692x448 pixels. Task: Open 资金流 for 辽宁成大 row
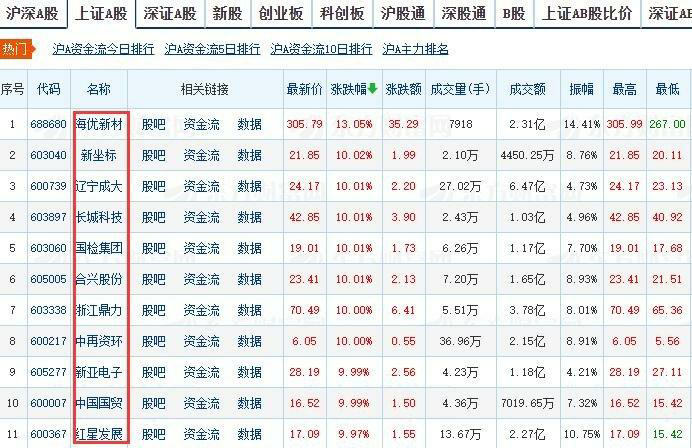[201, 186]
